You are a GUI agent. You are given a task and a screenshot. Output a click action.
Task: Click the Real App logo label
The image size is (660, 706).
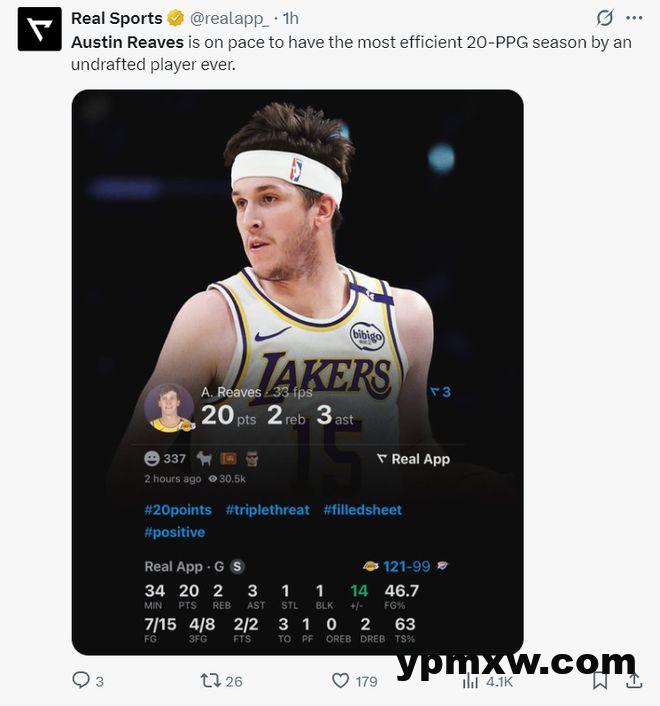pos(413,459)
